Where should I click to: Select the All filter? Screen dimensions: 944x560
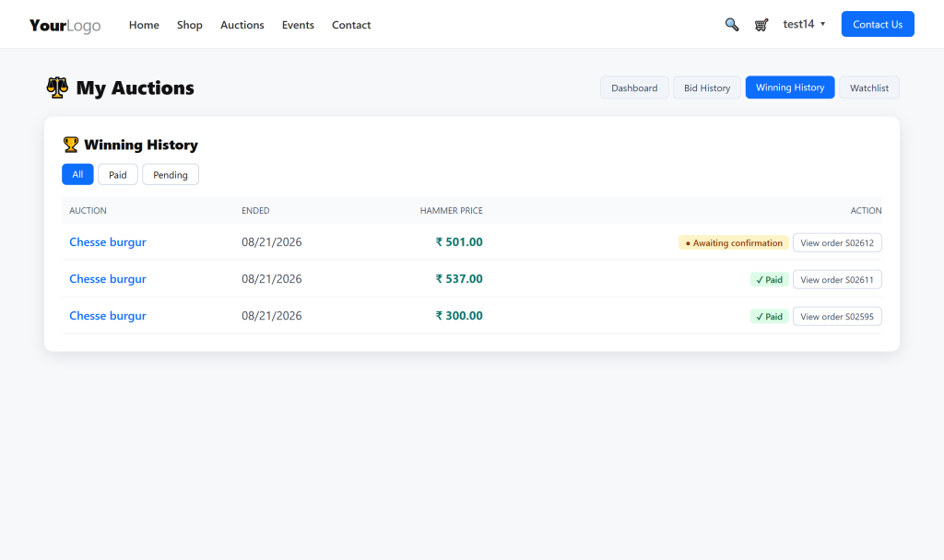77,174
